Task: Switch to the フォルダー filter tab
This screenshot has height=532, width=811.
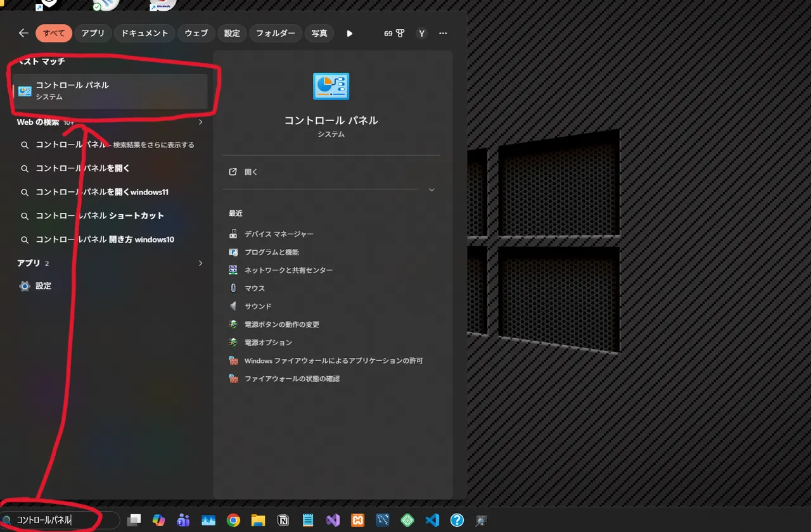Action: pos(275,33)
